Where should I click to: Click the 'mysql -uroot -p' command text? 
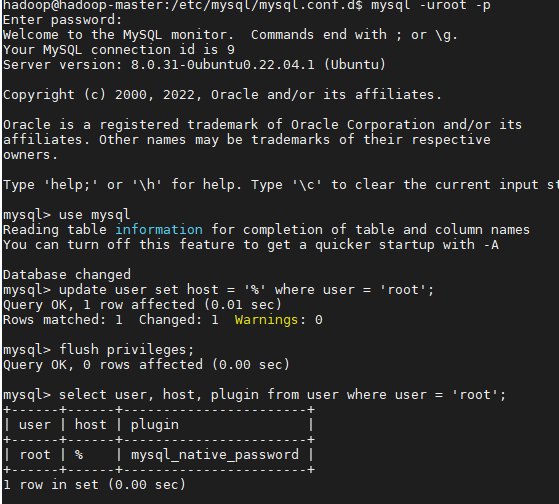pyautogui.click(x=431, y=5)
